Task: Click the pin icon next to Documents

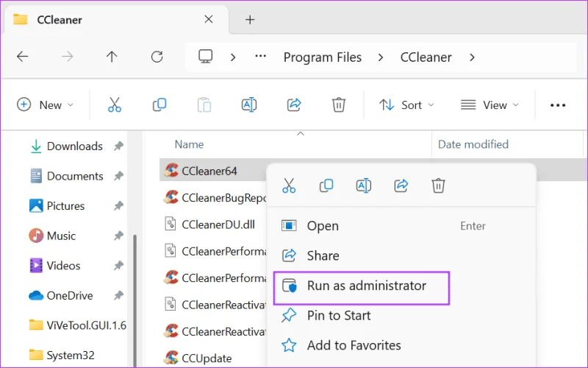Action: (118, 176)
